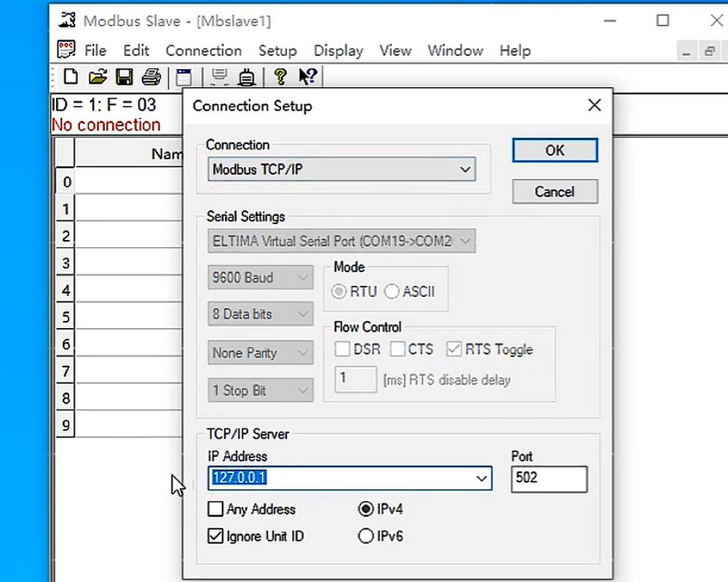
Task: Open the Help topics question mark icon
Action: click(x=280, y=76)
